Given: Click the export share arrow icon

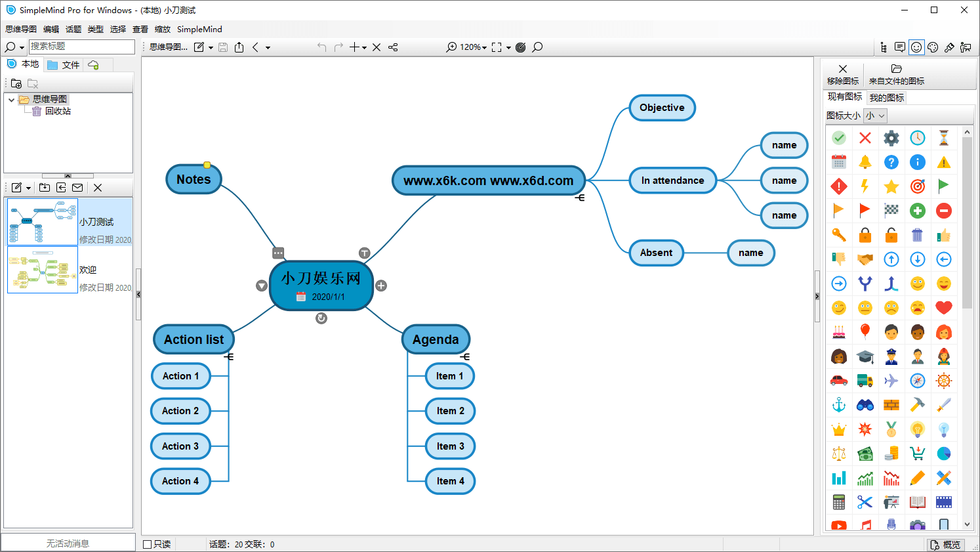Looking at the screenshot, I should pyautogui.click(x=239, y=47).
